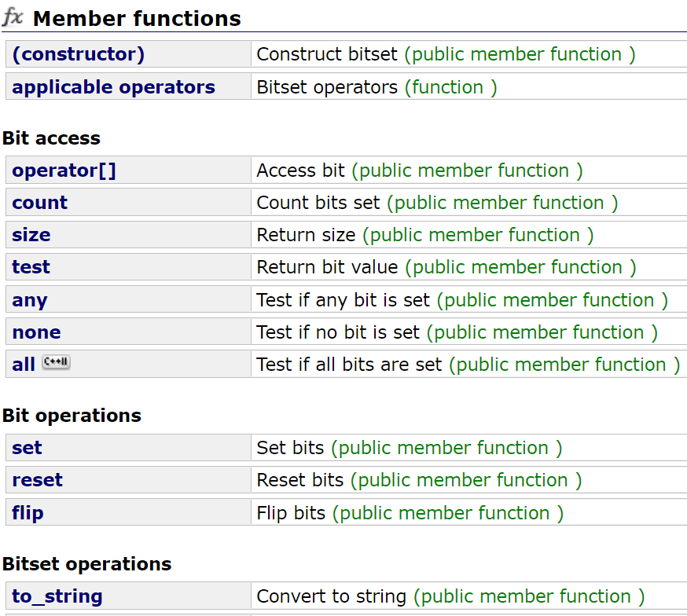The width and height of the screenshot is (687, 616).
Task: Open the size member function link
Action: [x=31, y=235]
